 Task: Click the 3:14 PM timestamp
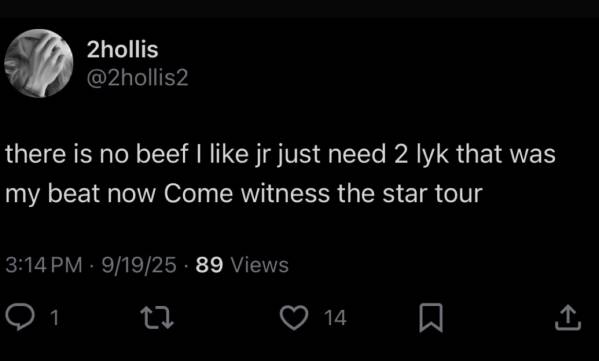tap(44, 265)
